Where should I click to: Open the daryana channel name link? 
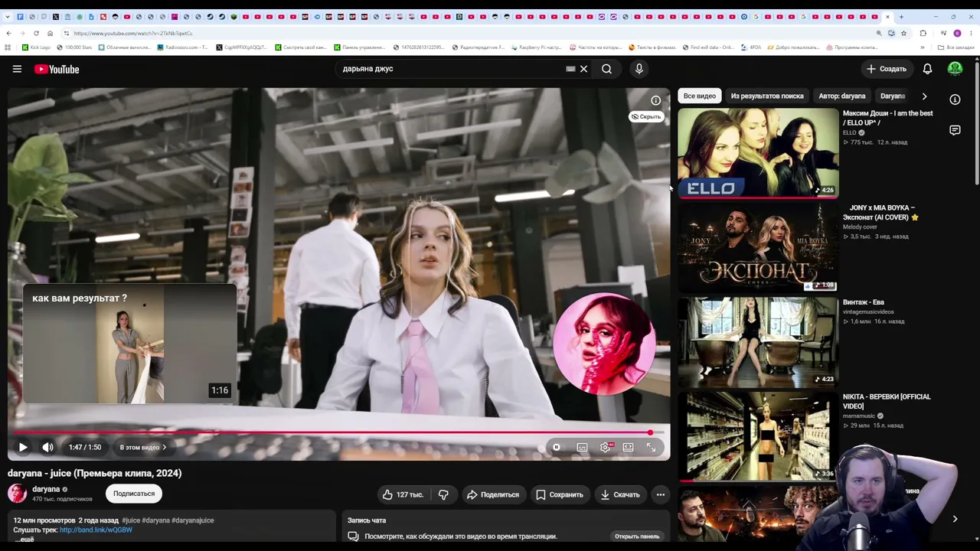pyautogui.click(x=46, y=489)
